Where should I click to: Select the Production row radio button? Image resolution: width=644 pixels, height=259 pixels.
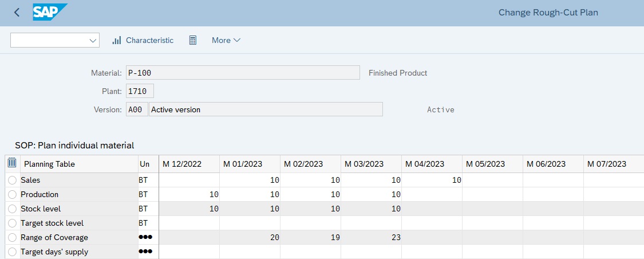[13, 194]
